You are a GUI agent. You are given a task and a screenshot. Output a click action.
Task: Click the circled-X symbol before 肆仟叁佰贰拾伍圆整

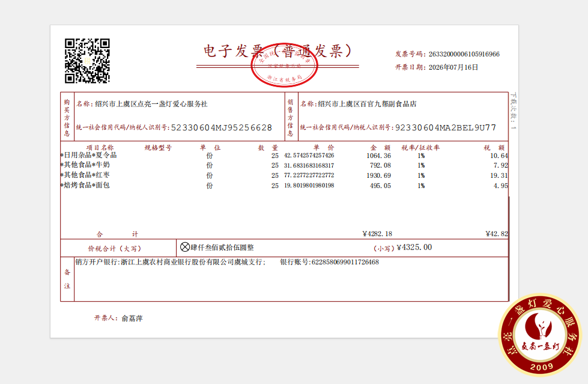[185, 247]
